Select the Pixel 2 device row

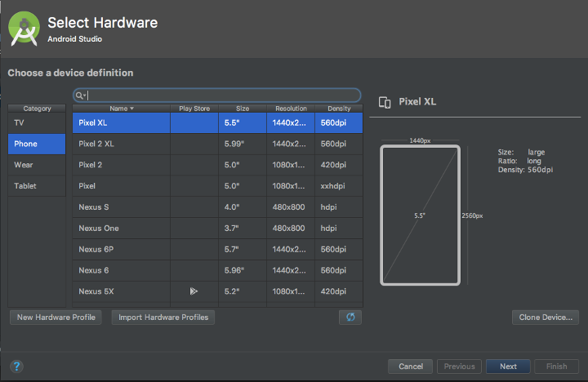pyautogui.click(x=217, y=165)
